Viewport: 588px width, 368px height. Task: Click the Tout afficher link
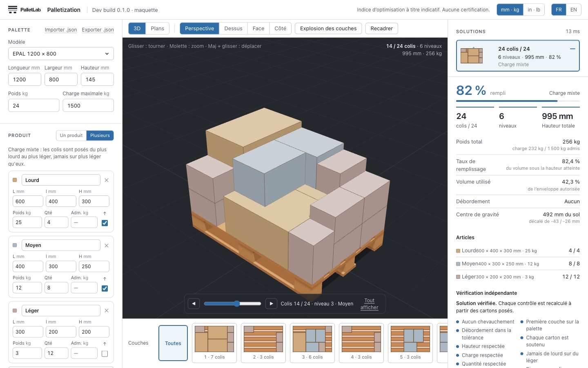(x=370, y=304)
